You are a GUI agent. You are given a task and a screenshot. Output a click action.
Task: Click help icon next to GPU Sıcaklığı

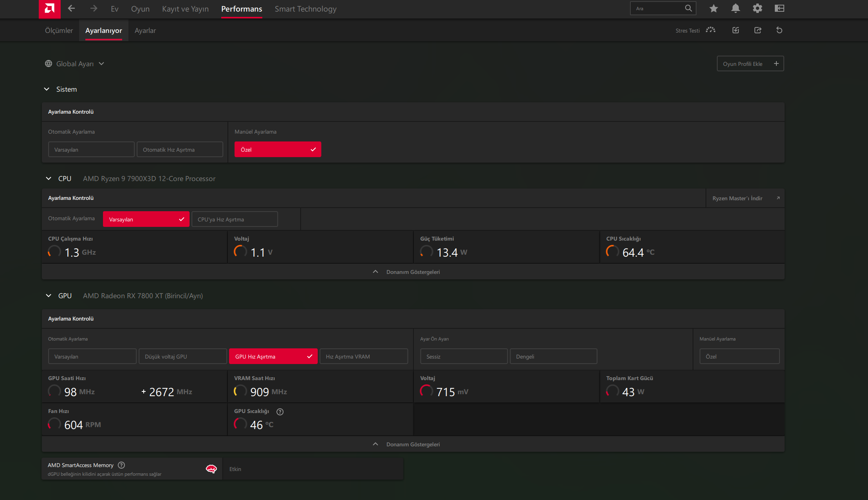[x=280, y=411]
